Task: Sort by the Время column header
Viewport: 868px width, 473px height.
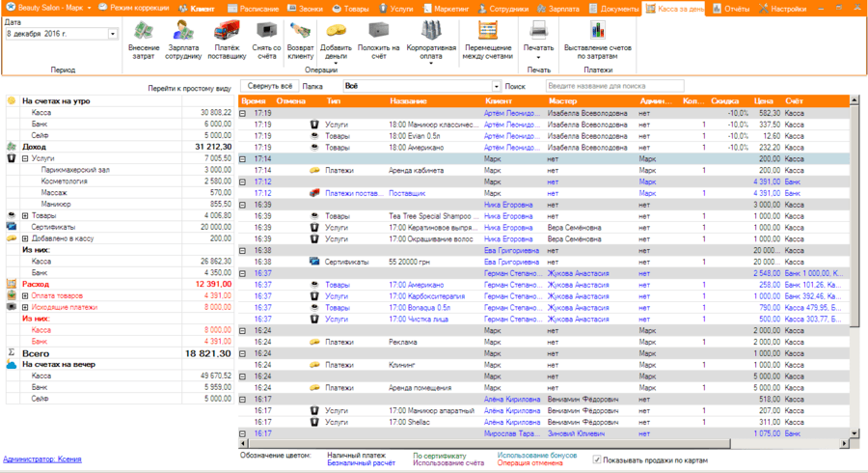Action: pyautogui.click(x=253, y=100)
